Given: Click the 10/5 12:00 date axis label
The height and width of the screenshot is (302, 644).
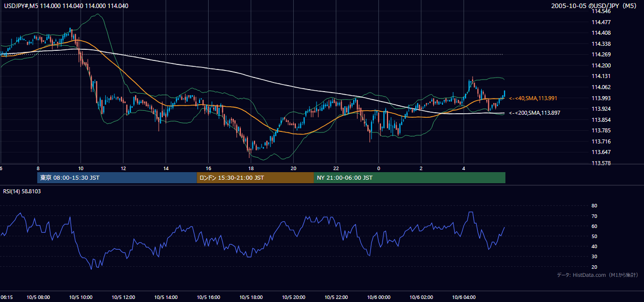Looking at the screenshot, I should pos(123,297).
